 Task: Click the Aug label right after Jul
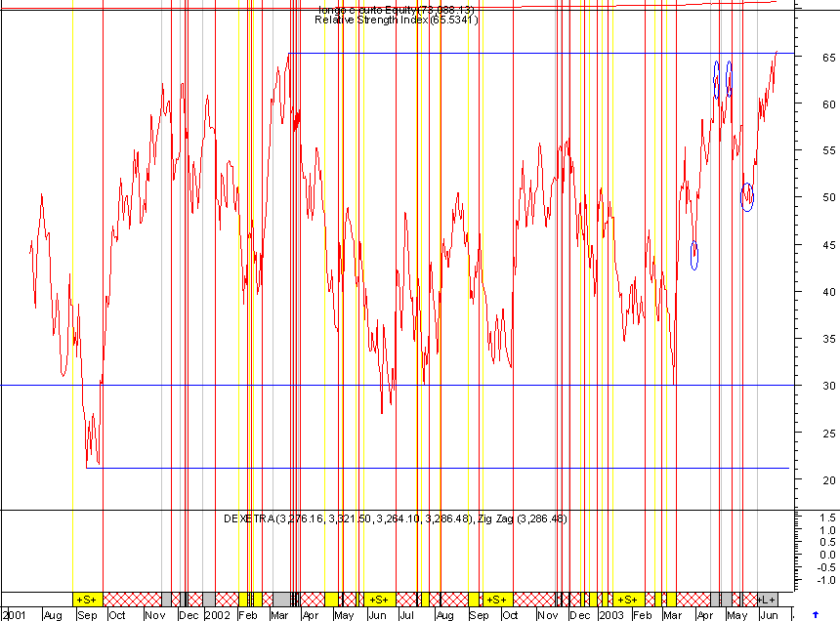coord(444,615)
